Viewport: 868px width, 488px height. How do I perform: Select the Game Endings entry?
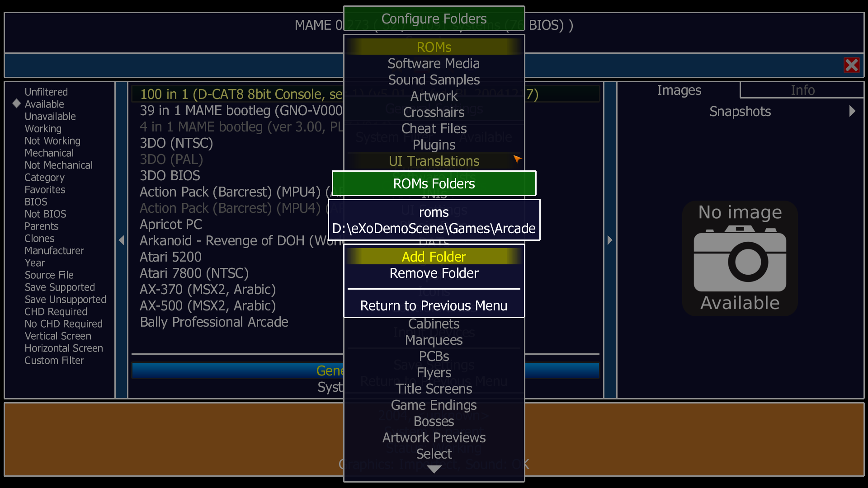pos(434,405)
